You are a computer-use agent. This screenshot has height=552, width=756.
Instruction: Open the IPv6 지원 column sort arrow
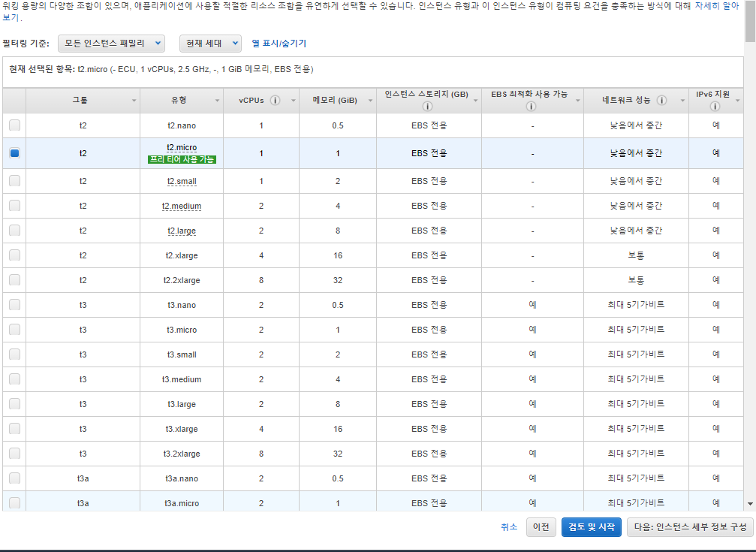coord(738,101)
